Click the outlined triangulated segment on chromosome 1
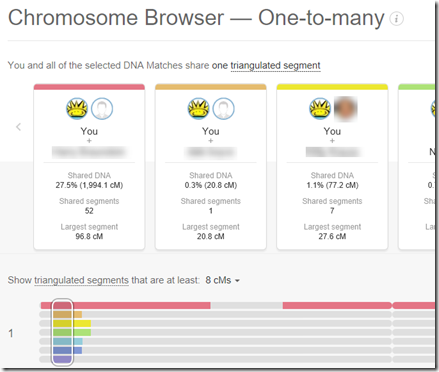 62,332
